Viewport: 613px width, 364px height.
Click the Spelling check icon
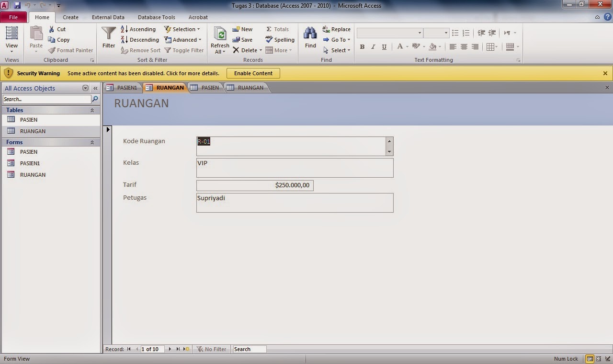click(x=269, y=40)
